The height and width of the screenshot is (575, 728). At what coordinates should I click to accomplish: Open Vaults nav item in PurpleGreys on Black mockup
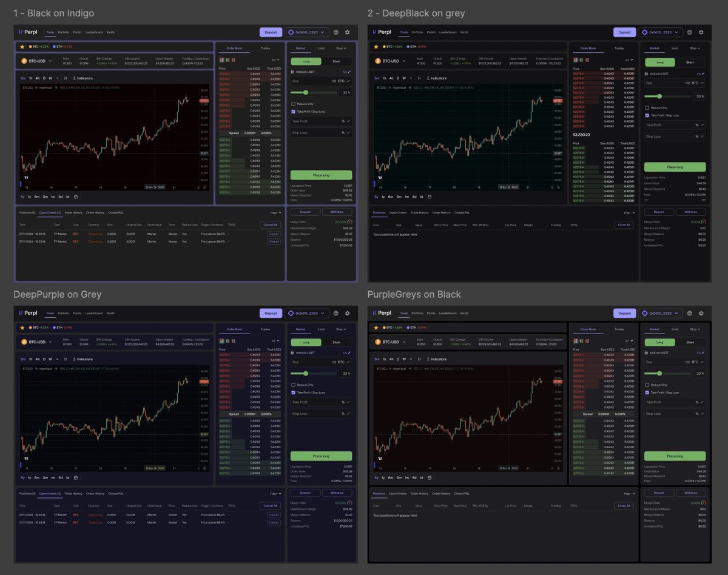coord(464,313)
